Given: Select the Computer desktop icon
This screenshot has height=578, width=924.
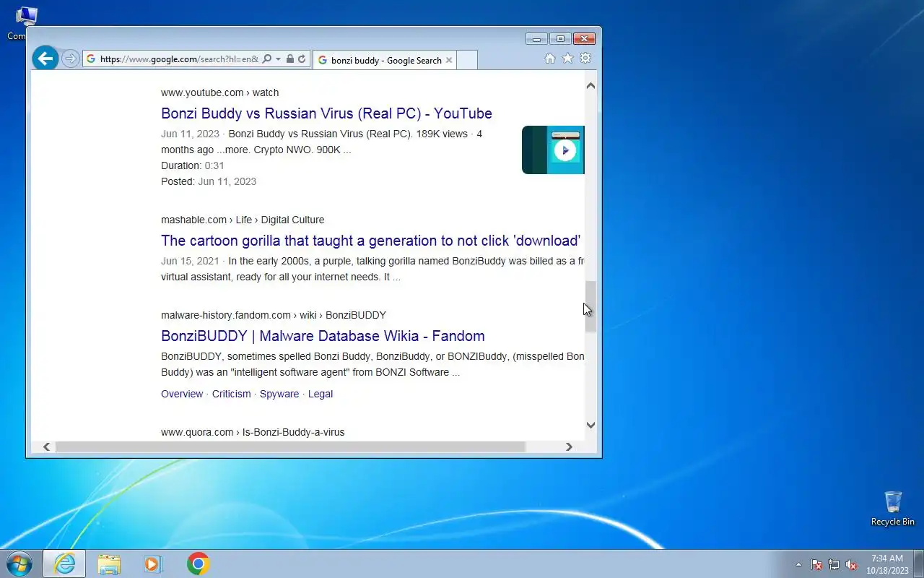Looking at the screenshot, I should (26, 23).
